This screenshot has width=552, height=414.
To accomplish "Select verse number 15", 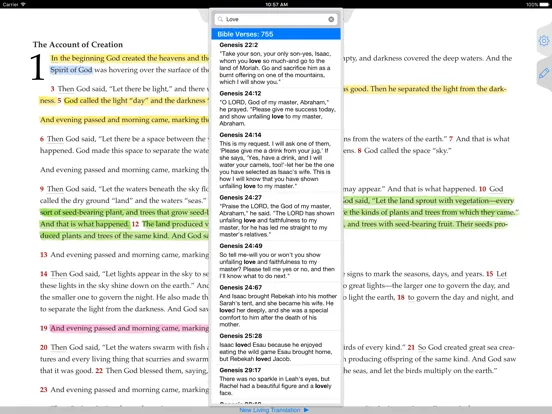I will point(490,274).
